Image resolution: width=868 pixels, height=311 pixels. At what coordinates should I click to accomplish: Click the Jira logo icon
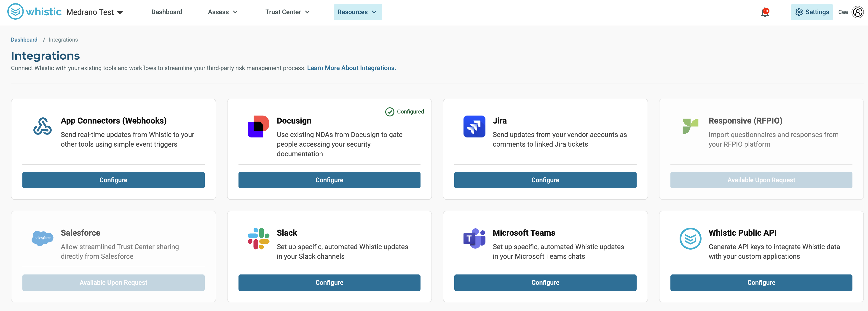(474, 127)
